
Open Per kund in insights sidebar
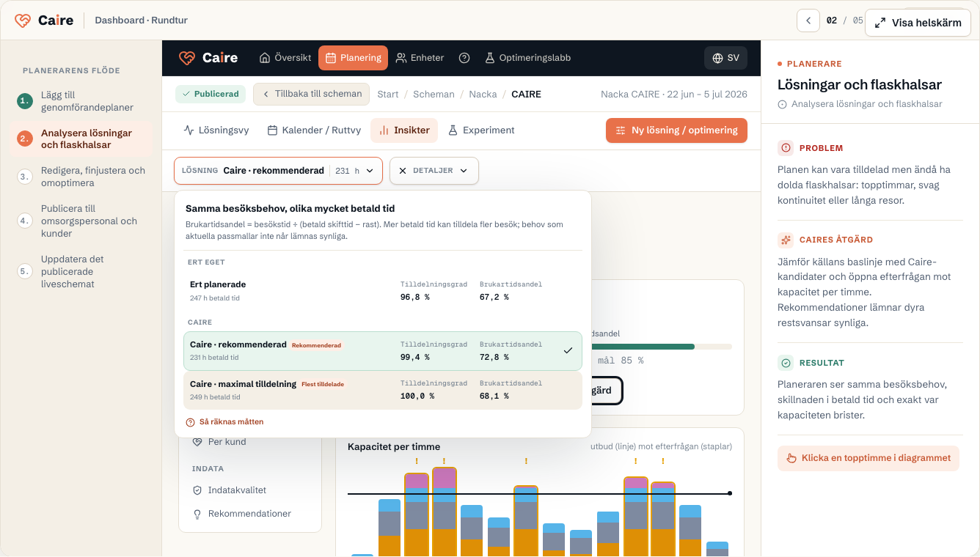(227, 442)
